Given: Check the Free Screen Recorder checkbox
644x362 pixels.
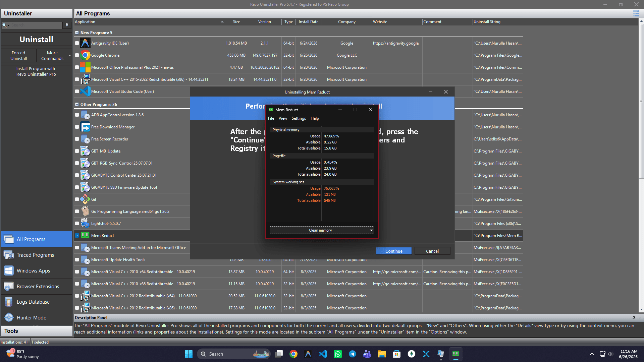Looking at the screenshot, I should click(x=77, y=139).
